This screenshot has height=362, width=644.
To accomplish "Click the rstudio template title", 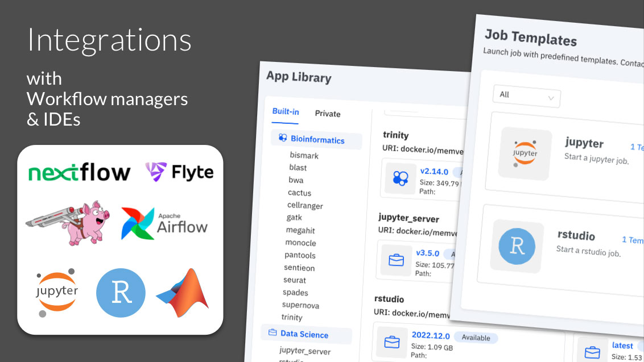I will pos(576,236).
